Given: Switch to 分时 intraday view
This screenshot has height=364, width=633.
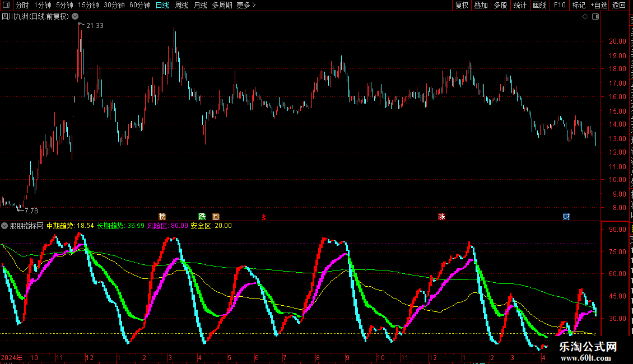Looking at the screenshot, I should pos(22,5).
